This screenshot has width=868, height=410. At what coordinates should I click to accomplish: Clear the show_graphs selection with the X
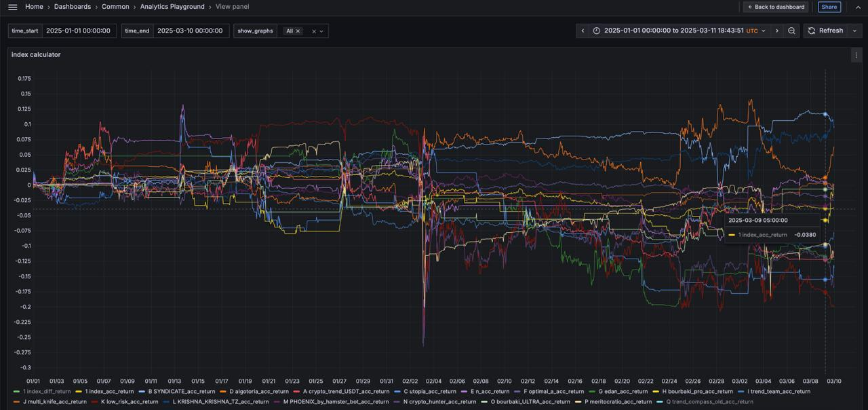[x=314, y=31]
